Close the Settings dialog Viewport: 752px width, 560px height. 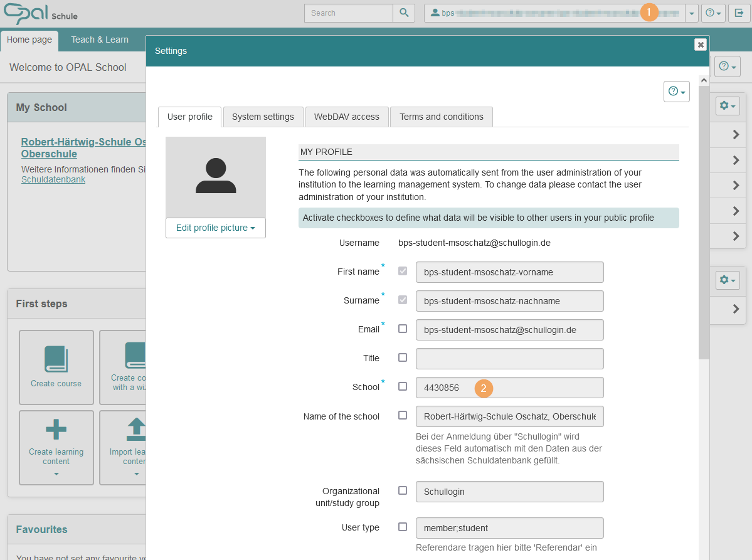click(701, 45)
